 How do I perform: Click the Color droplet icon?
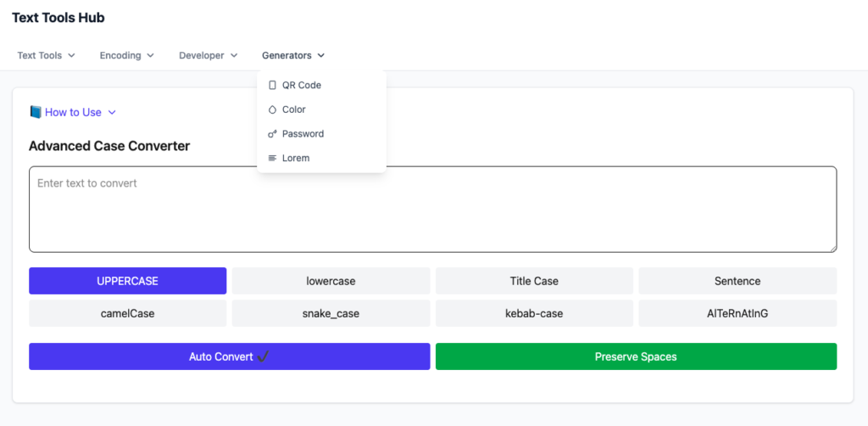272,109
